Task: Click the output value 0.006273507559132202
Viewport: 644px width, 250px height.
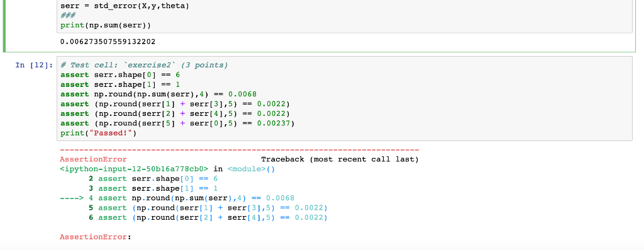Action: (108, 42)
